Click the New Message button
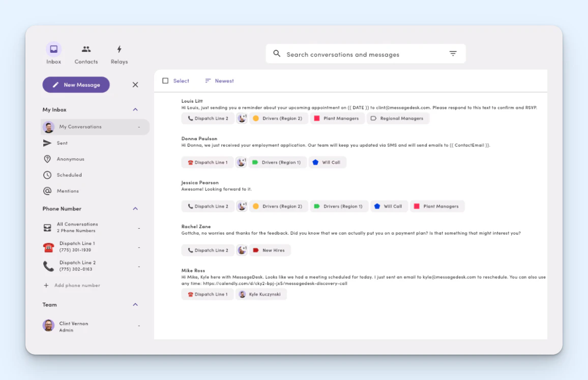Viewport: 588px width, 380px height. [76, 84]
